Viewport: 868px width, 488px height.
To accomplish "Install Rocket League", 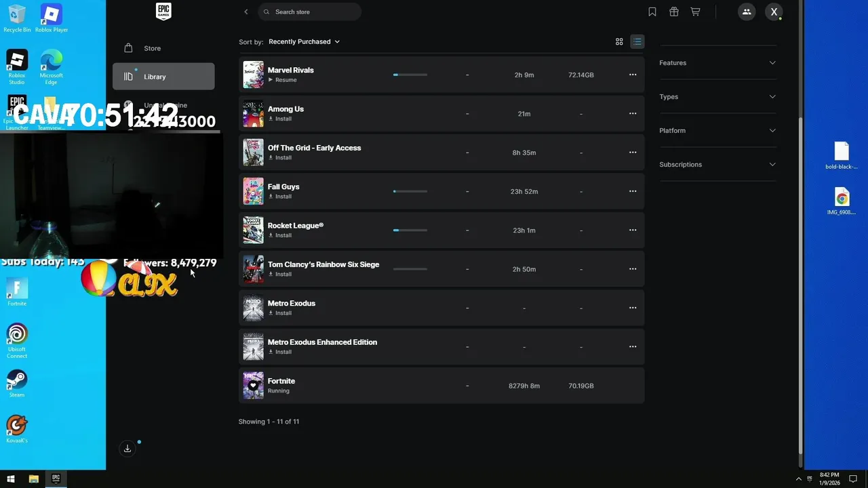I will [x=280, y=235].
